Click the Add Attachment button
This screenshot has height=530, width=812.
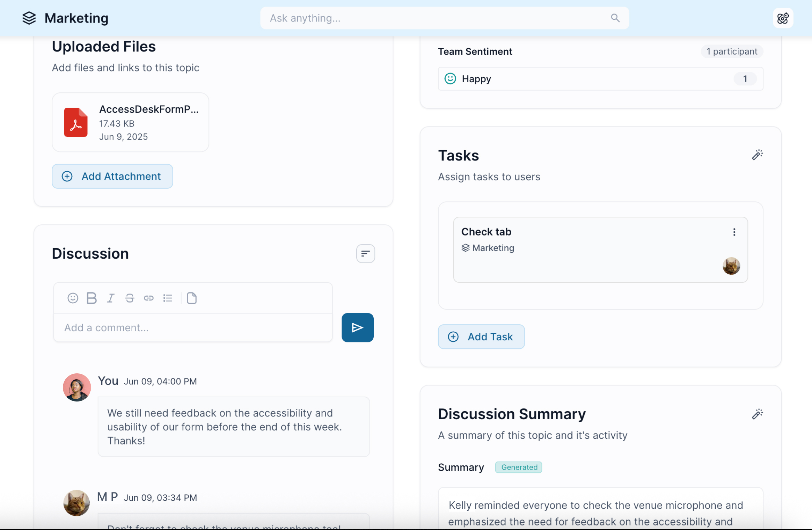click(113, 176)
